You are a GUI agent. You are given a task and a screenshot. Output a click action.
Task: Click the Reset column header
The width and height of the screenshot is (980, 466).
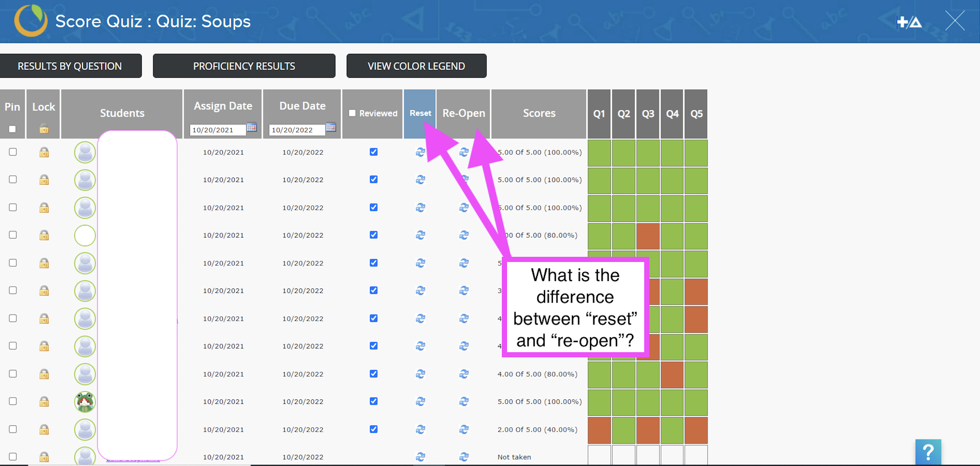click(420, 113)
